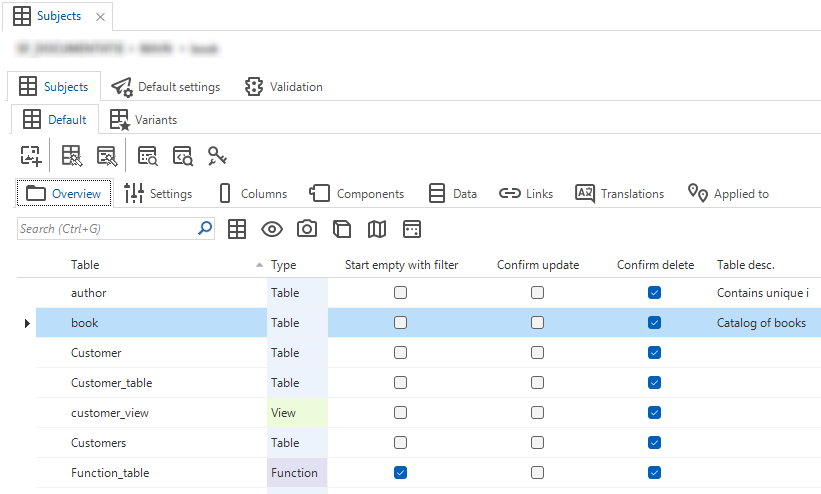Select the customer_view name cell
The image size is (821, 494).
[151, 412]
